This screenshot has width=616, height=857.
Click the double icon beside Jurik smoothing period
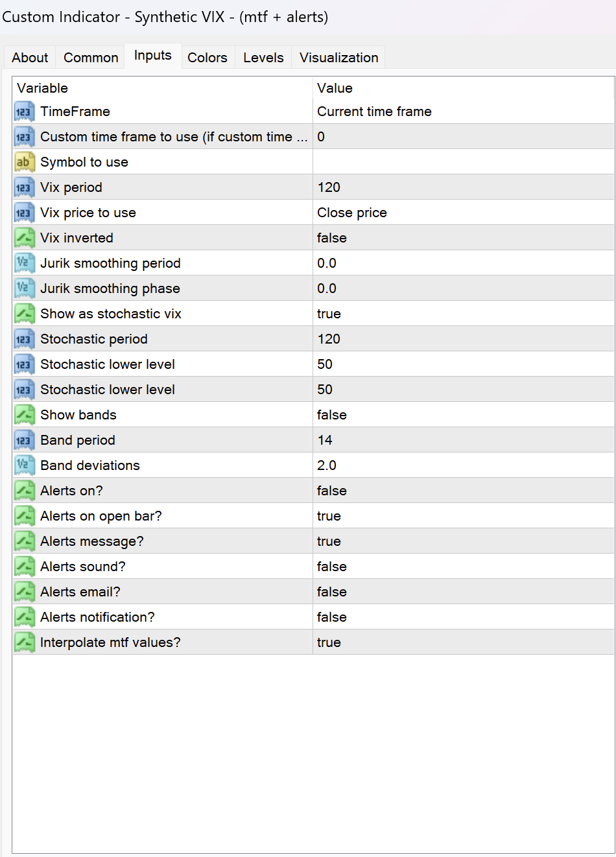(24, 263)
